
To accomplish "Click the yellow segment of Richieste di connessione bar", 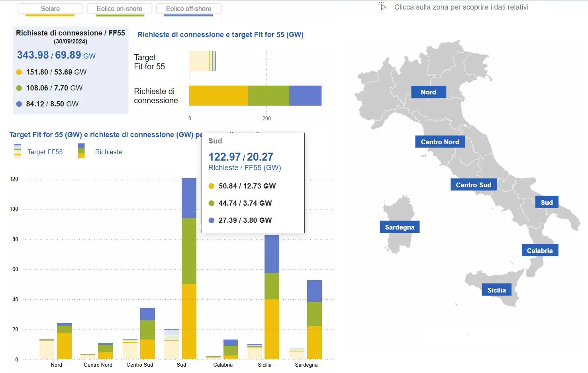I will tap(218, 96).
